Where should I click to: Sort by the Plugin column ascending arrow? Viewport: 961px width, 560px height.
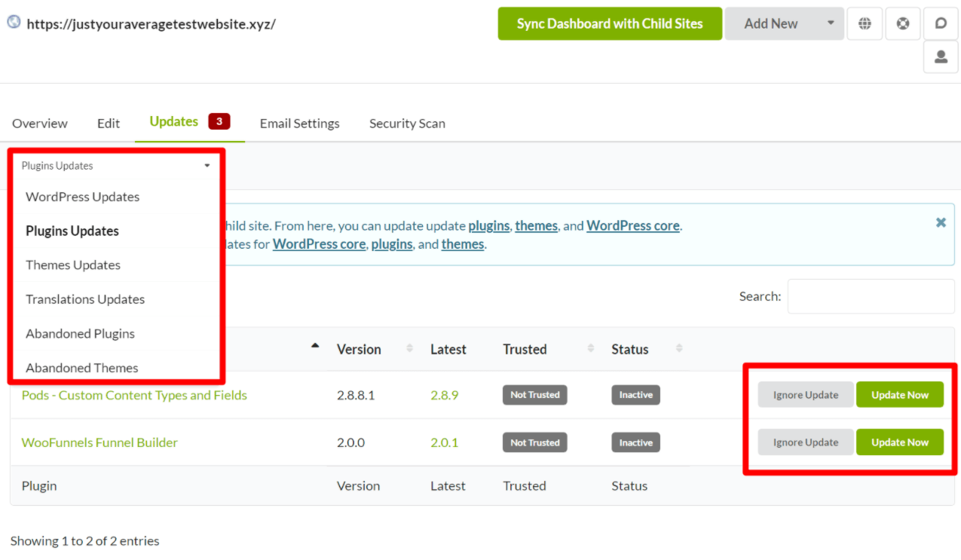tap(315, 346)
